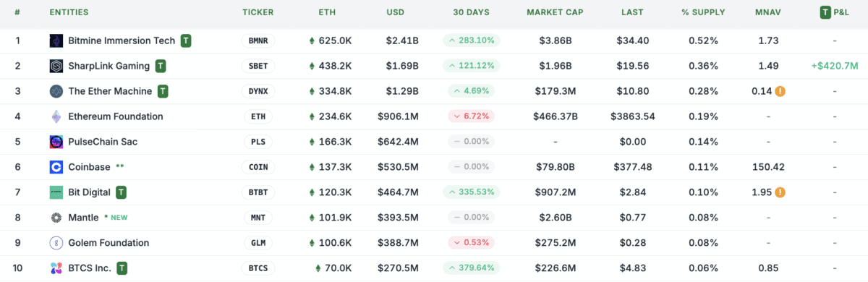Click the +$420.7M P&L value

(835, 66)
